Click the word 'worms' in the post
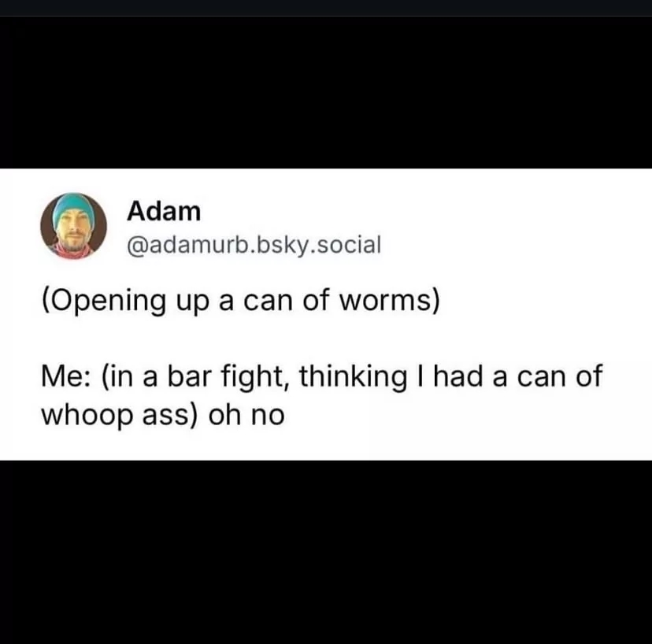Viewport: 652px width, 644px height. 390,301
